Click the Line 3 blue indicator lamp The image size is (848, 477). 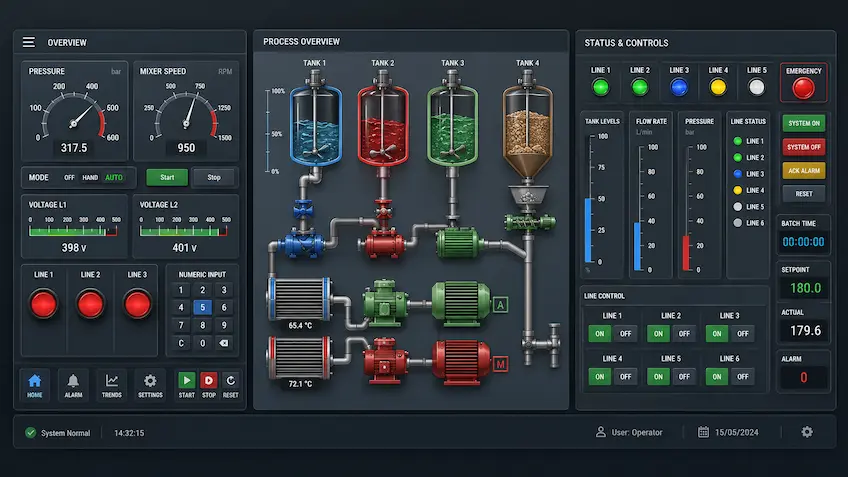[679, 87]
